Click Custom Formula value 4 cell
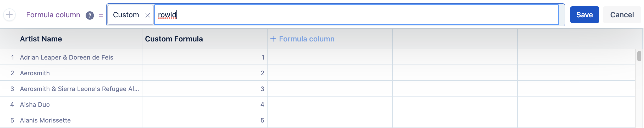This screenshot has width=644, height=128. coord(204,104)
